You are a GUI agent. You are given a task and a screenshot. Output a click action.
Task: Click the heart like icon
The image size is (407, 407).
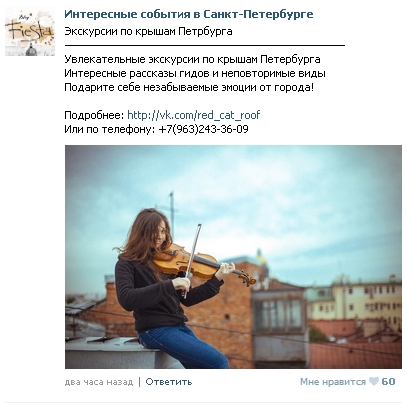point(374,381)
